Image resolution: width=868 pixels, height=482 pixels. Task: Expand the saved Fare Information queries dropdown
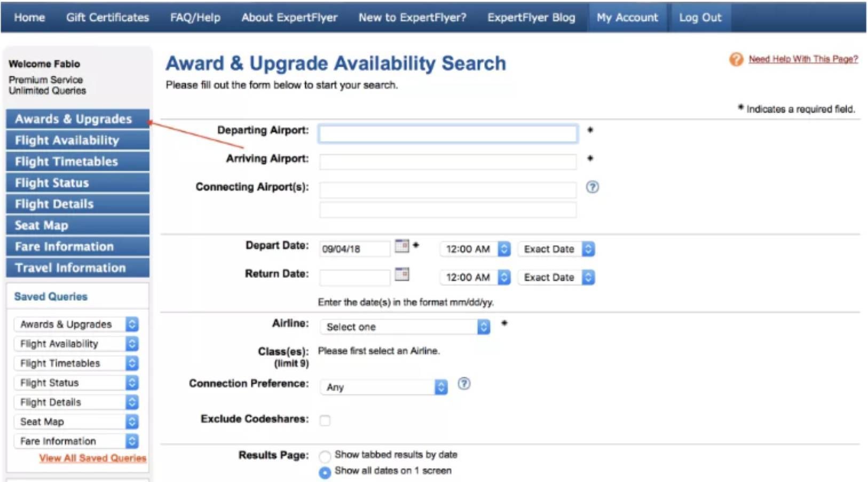coord(76,441)
